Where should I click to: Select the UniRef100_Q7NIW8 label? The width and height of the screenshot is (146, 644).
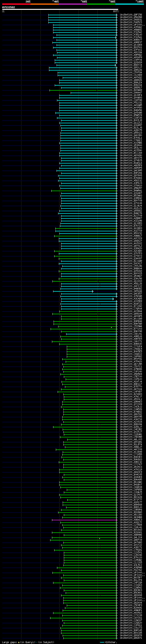coord(131,296)
